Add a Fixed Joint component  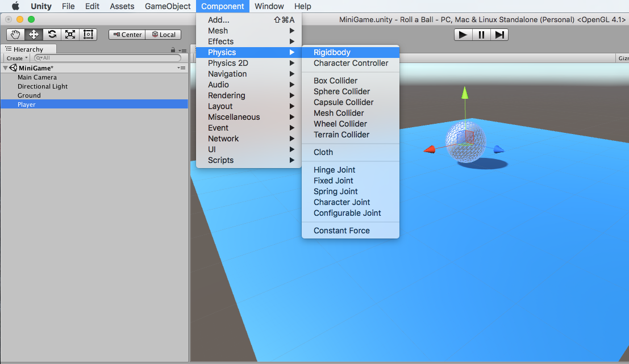[x=351, y=181]
